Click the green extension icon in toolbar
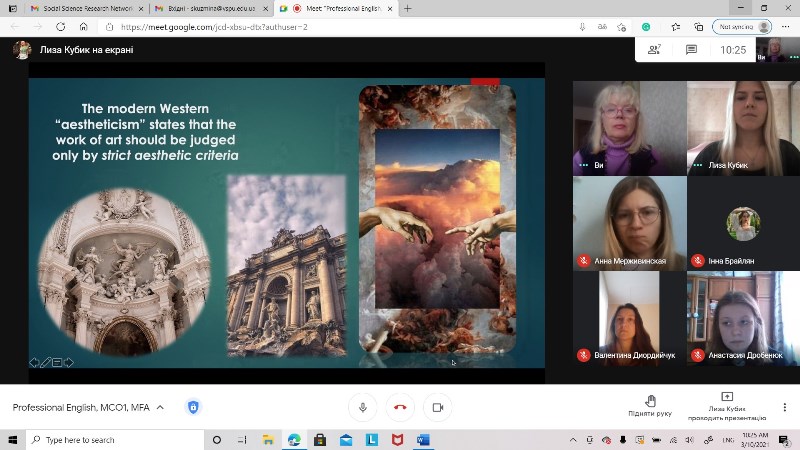The height and width of the screenshot is (450, 800). click(646, 27)
